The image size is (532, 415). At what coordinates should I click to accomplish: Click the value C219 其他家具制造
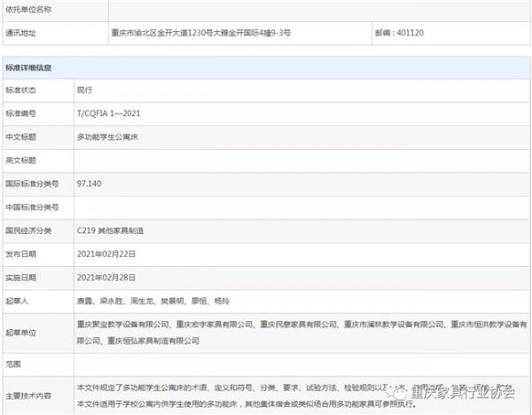pos(110,231)
